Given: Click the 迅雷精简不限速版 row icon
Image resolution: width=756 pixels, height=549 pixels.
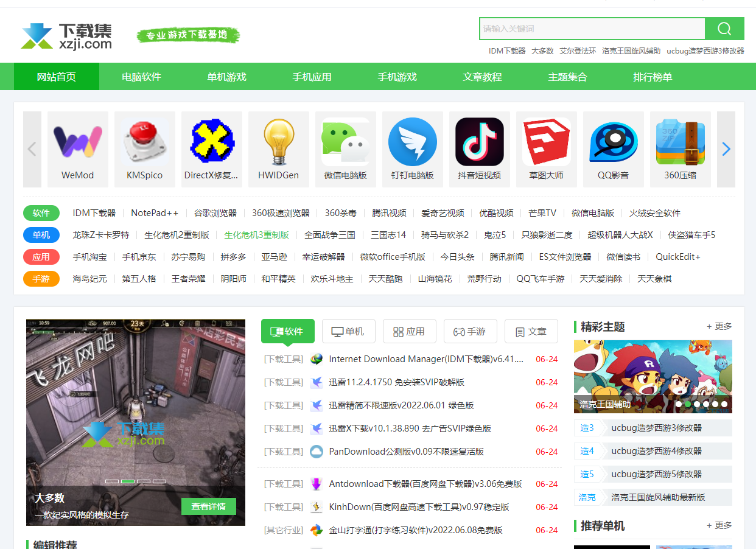Looking at the screenshot, I should click(x=317, y=405).
